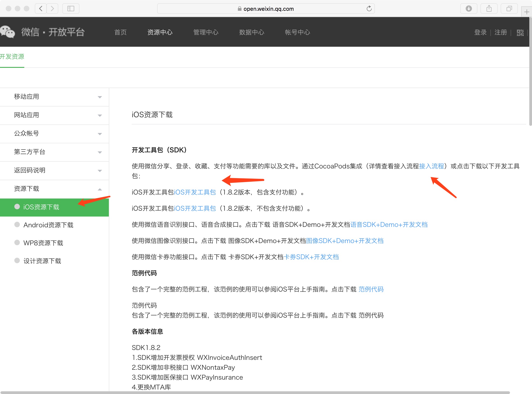Expand the 第三方平台 sidebar section
532x394 pixels.
pyautogui.click(x=54, y=152)
